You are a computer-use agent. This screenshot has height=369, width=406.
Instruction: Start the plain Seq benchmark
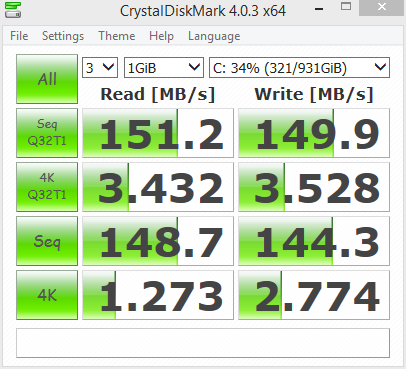point(47,241)
